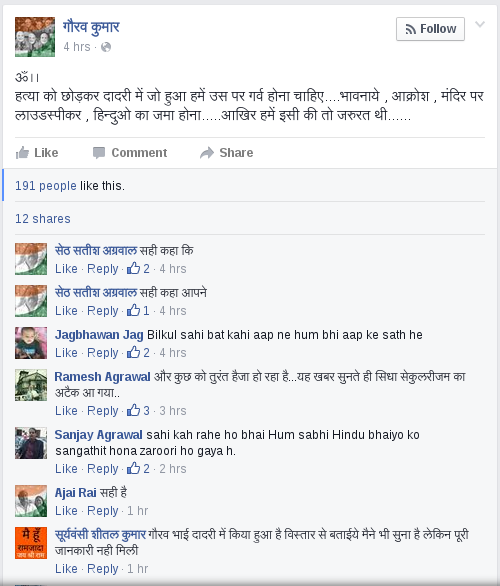
Task: Click thumbs-up count on Jagbhawan Jag's comment
Action: click(138, 352)
